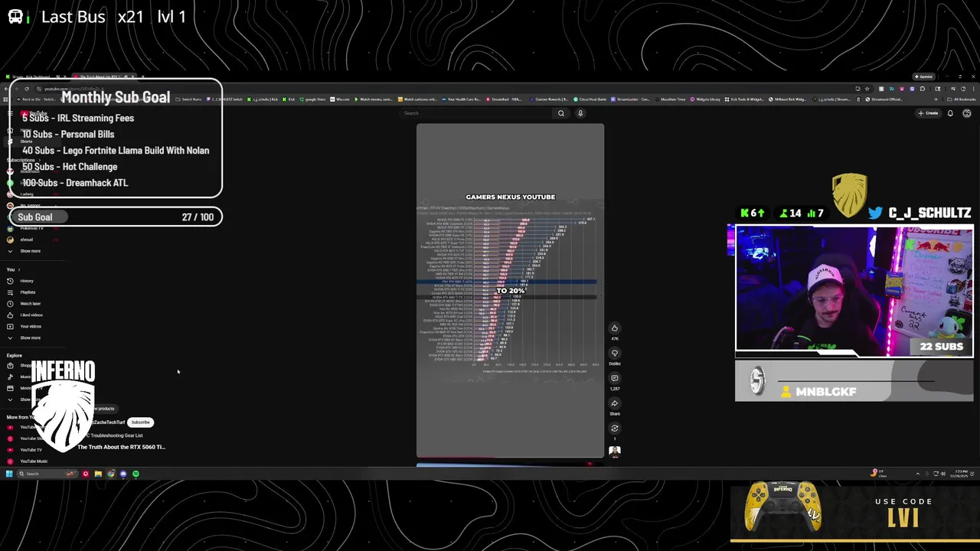The image size is (980, 551).
Task: Click the channel avatar below Remix
Action: (615, 452)
